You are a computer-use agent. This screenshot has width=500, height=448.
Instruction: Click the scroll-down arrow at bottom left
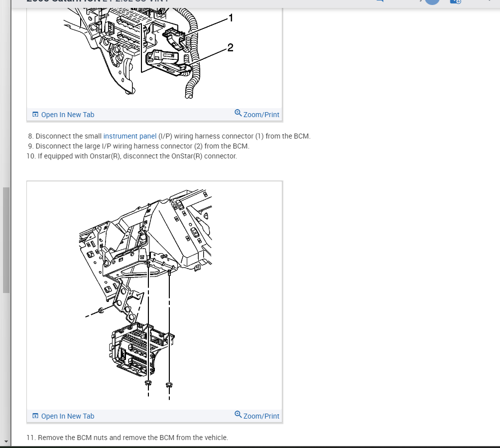point(6,442)
